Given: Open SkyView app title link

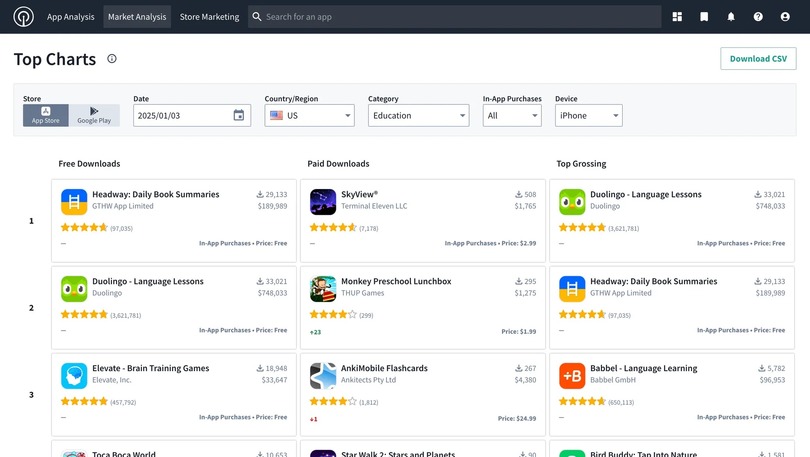Looking at the screenshot, I should pyautogui.click(x=359, y=194).
